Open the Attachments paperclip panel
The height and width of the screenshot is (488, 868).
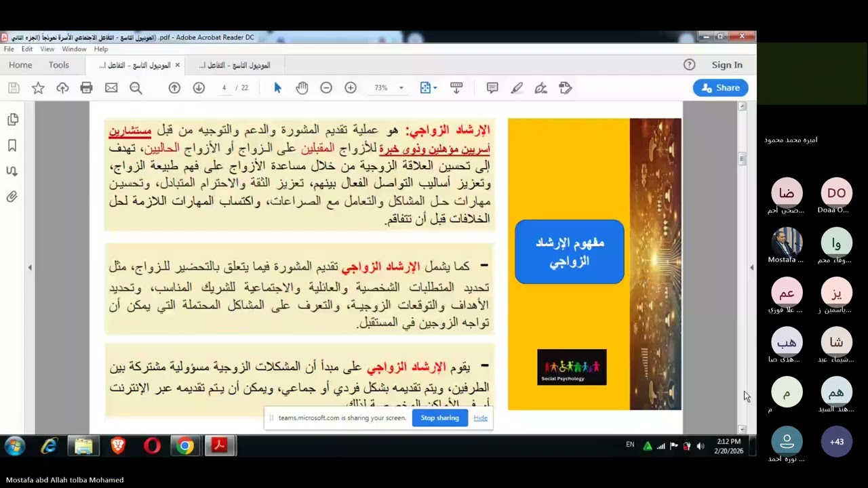click(x=12, y=197)
